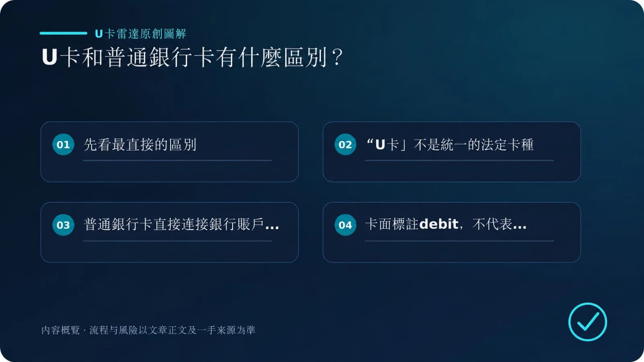Click the title U卡和普通銀行卡有什麼區別？
This screenshot has height=362, width=644.
pyautogui.click(x=192, y=57)
